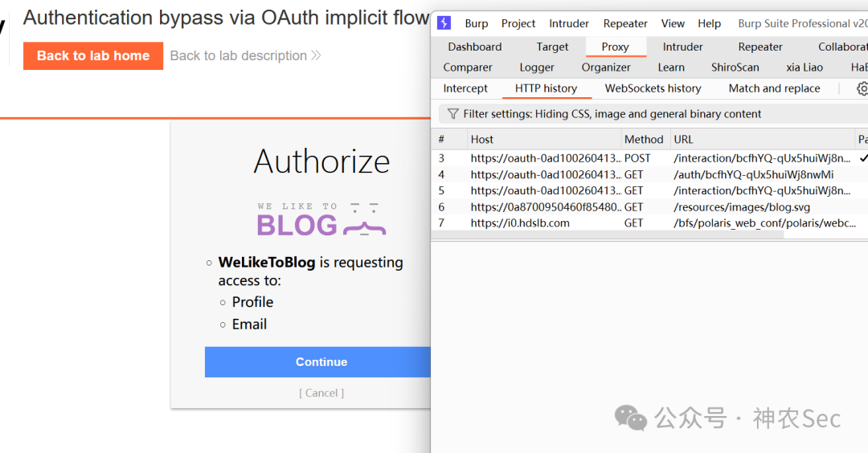Open the Help menu

[x=709, y=23]
